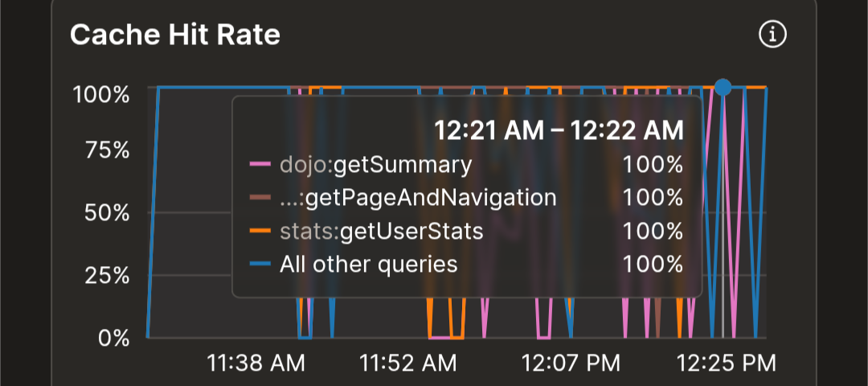Image resolution: width=868 pixels, height=386 pixels.
Task: Click the 75% y-axis label
Action: [x=107, y=150]
